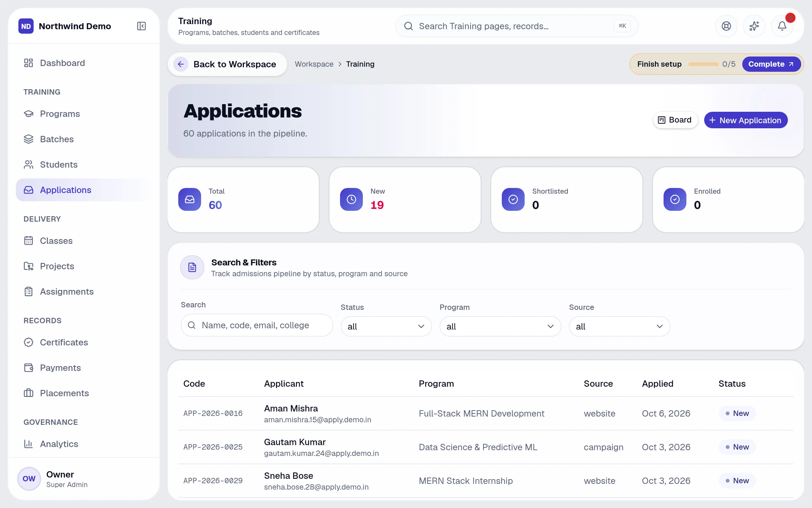Screen dimensions: 812x508
Task: Click the New Application button
Action: 746,120
